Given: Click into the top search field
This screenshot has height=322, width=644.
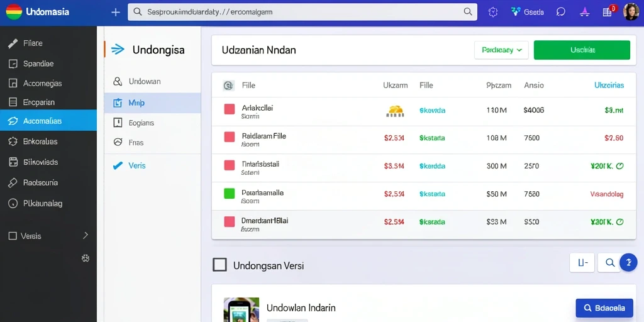Looking at the screenshot, I should [x=303, y=12].
